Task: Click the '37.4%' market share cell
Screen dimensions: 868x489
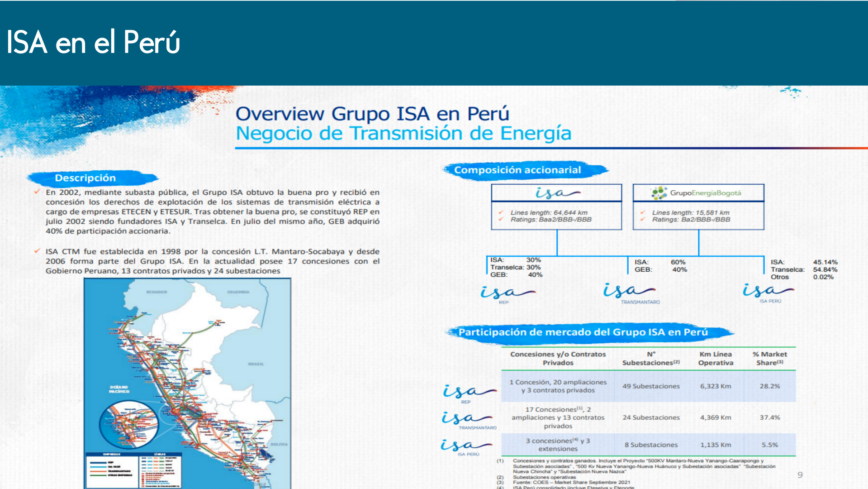Action: (769, 417)
